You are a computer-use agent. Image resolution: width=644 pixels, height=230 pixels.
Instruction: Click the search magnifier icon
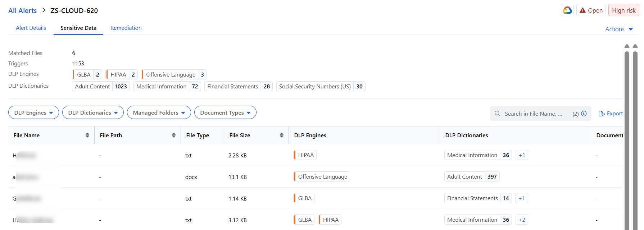pos(498,114)
